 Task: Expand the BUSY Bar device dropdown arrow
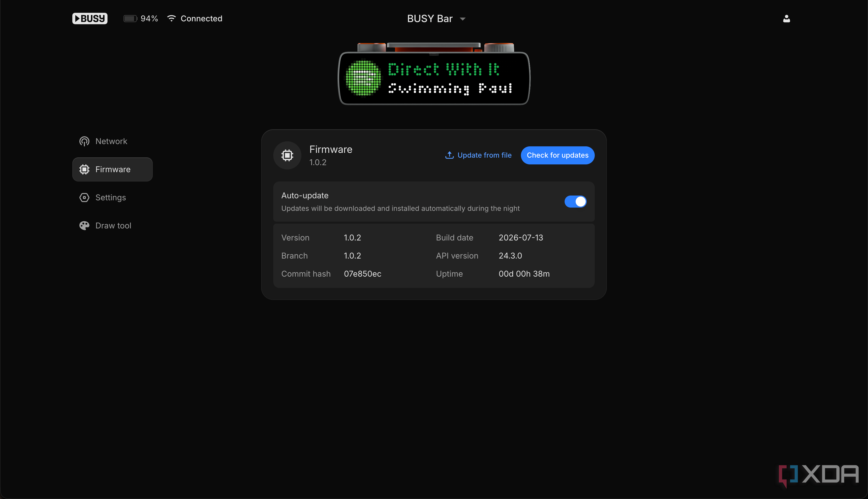tap(462, 19)
